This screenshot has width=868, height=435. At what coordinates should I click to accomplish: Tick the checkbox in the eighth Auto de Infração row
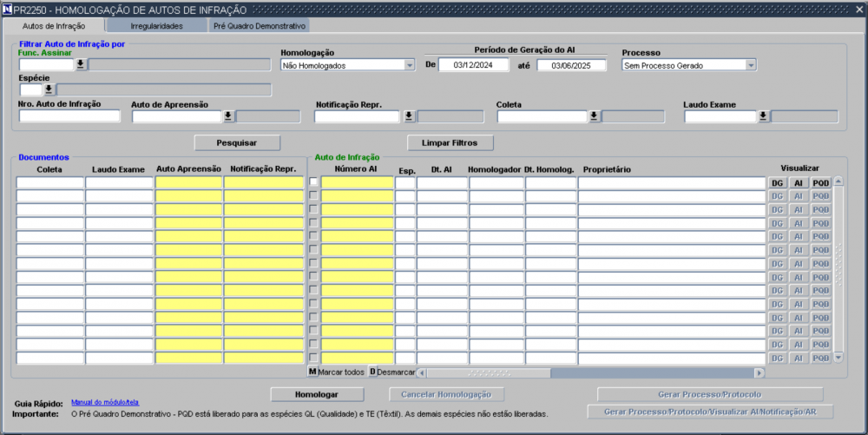[313, 276]
